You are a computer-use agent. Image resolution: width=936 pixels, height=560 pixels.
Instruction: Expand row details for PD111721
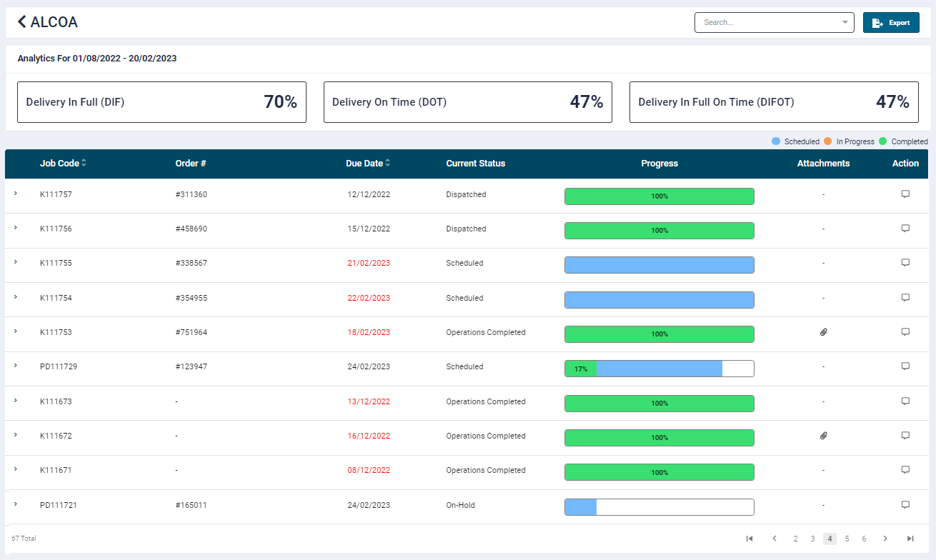(16, 504)
